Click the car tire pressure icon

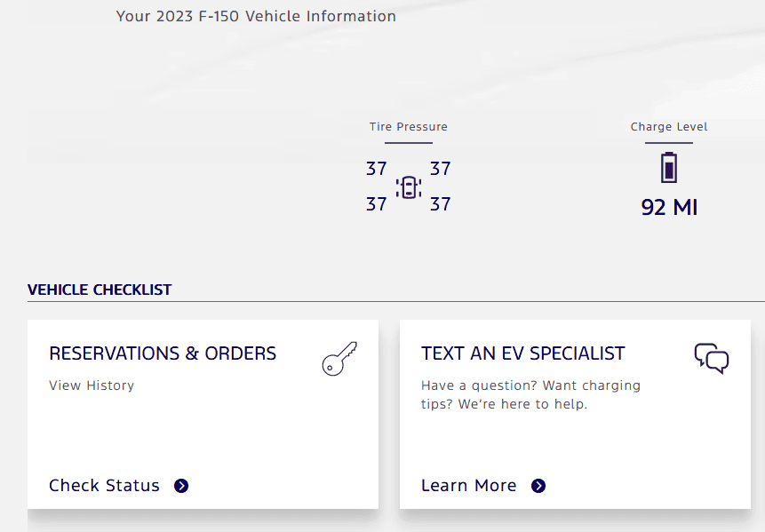click(x=409, y=187)
